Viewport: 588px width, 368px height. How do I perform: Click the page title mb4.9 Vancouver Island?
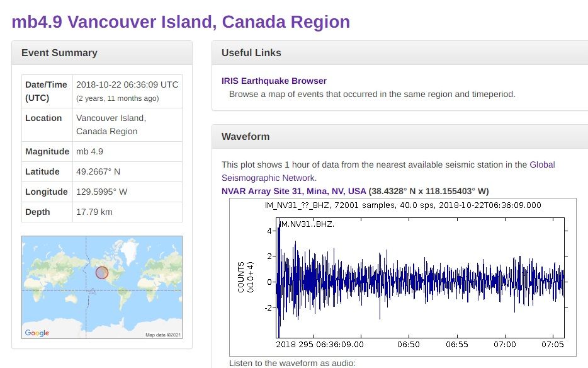point(181,22)
